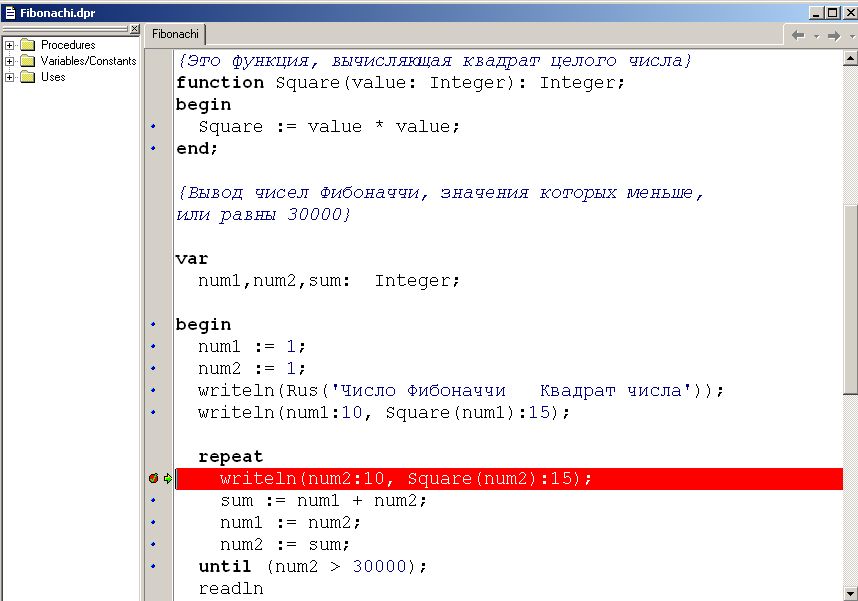This screenshot has width=858, height=601.
Task: Click the 'repeat' keyword
Action: (x=230, y=456)
